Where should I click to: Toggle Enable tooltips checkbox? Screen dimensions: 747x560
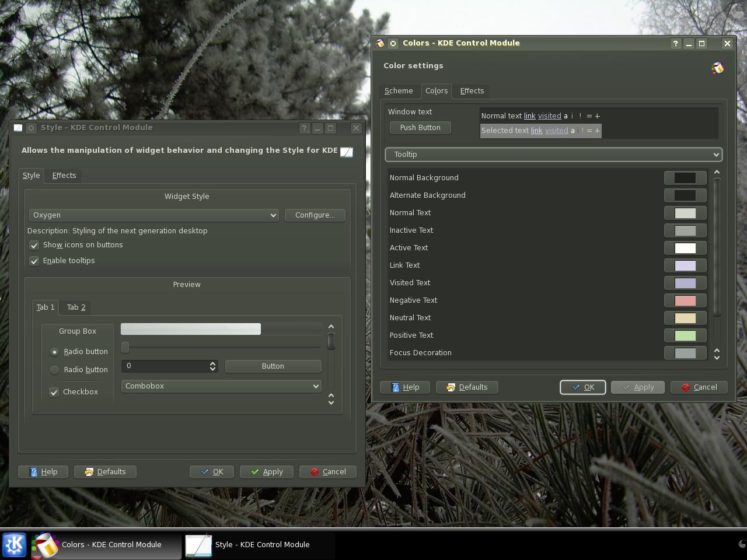click(34, 261)
